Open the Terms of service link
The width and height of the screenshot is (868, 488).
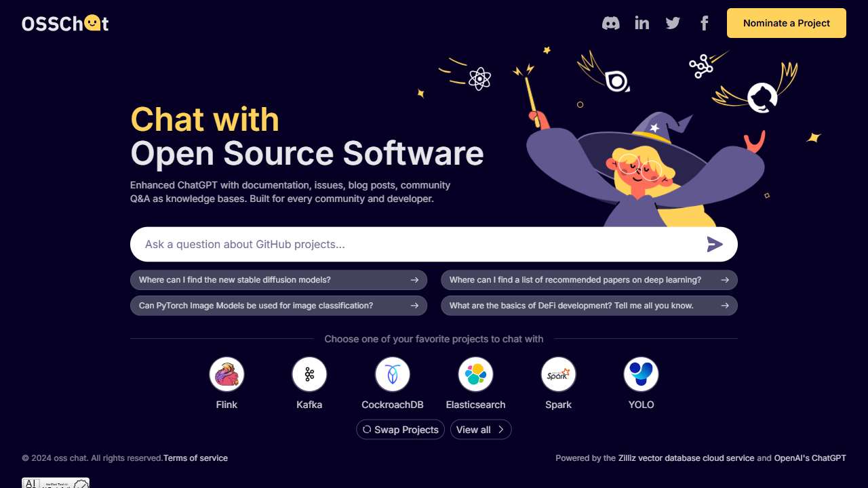coord(195,458)
